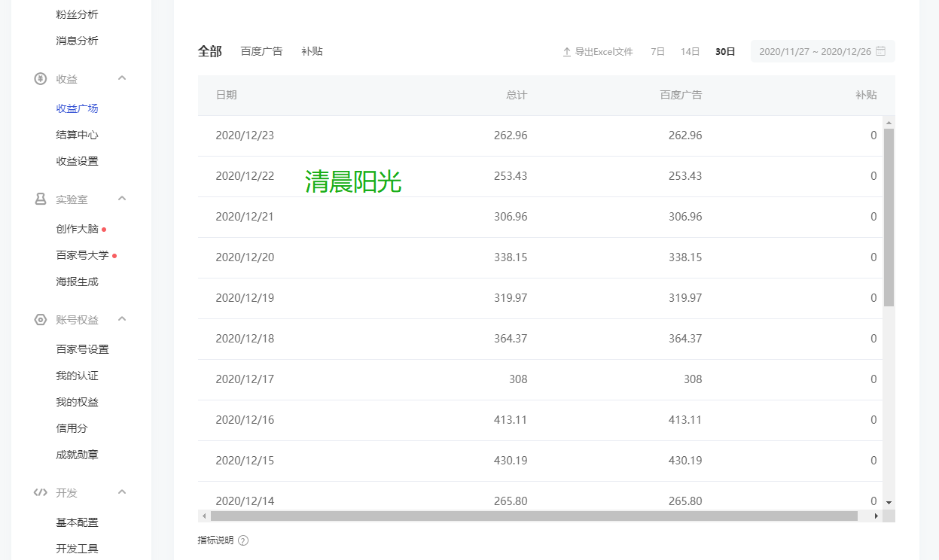
Task: Click the code icon beside 开发
Action: (41, 493)
